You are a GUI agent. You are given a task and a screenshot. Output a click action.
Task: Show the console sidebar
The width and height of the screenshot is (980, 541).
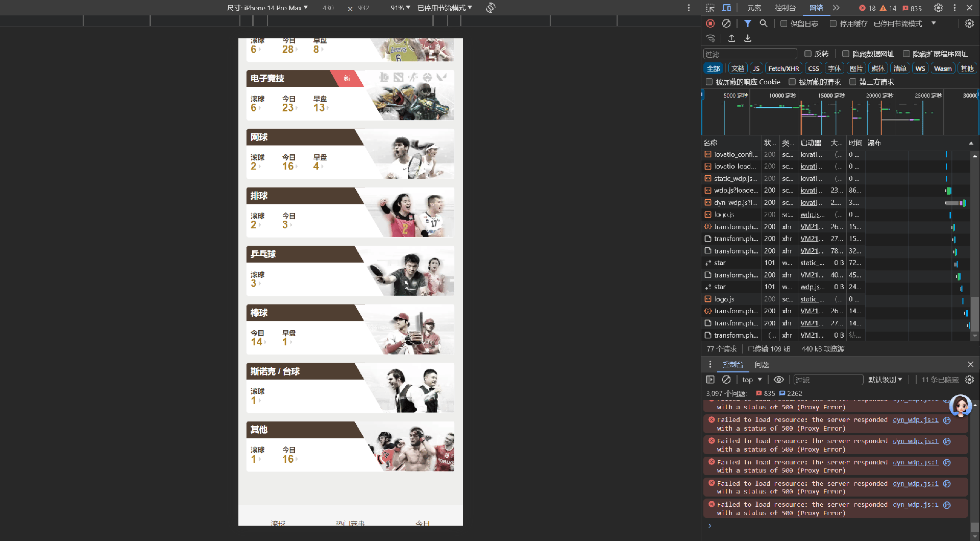tap(710, 380)
